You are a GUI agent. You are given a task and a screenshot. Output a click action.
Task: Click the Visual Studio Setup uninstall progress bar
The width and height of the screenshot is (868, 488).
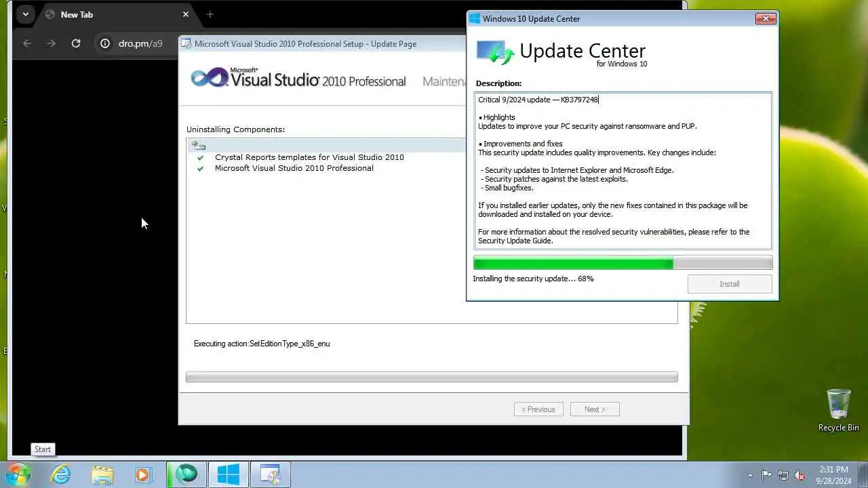[432, 377]
